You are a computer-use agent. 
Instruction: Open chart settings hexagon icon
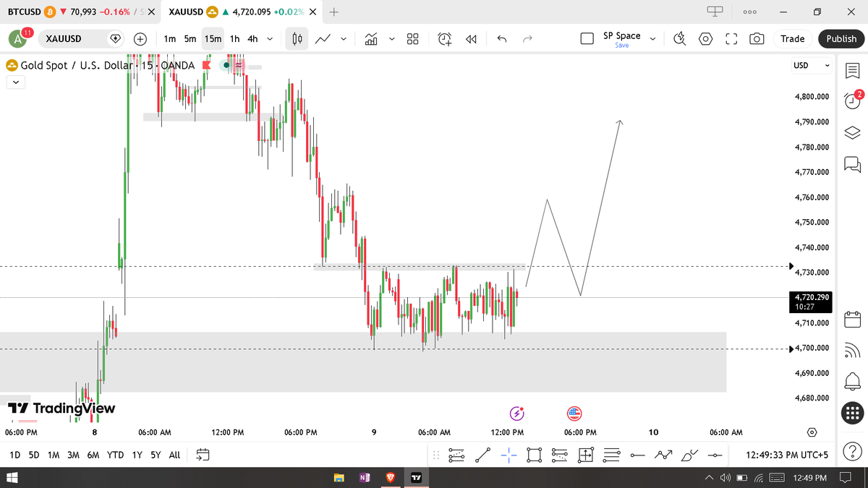[x=705, y=39]
